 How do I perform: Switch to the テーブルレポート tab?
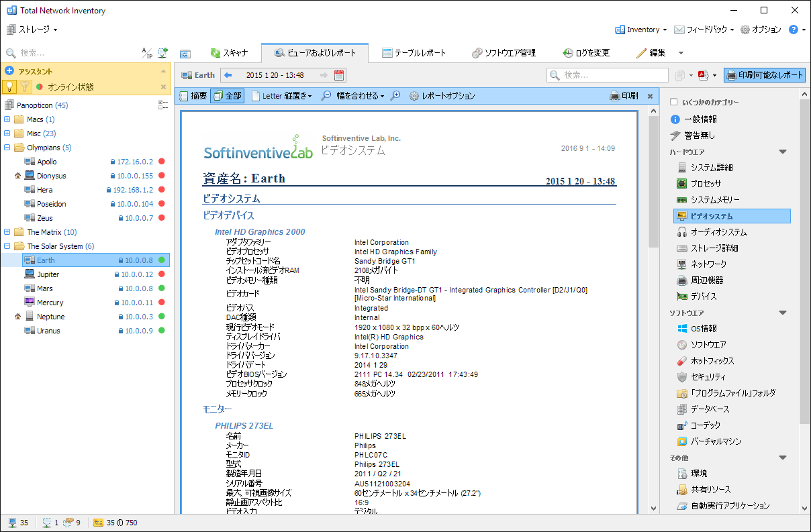coord(414,53)
